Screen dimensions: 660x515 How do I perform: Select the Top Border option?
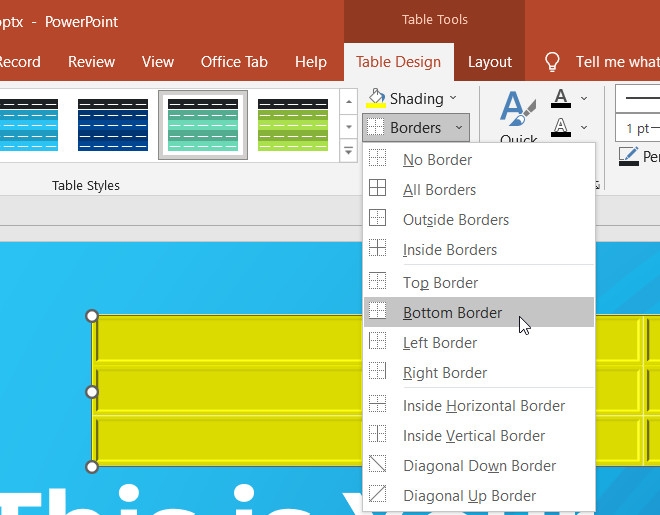[440, 283]
